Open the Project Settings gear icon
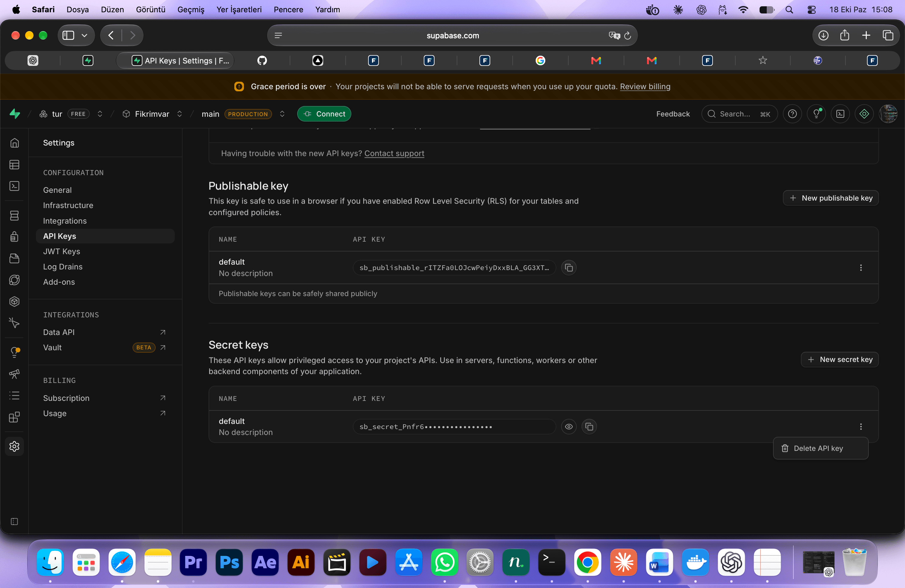Image resolution: width=905 pixels, height=588 pixels. click(x=14, y=446)
